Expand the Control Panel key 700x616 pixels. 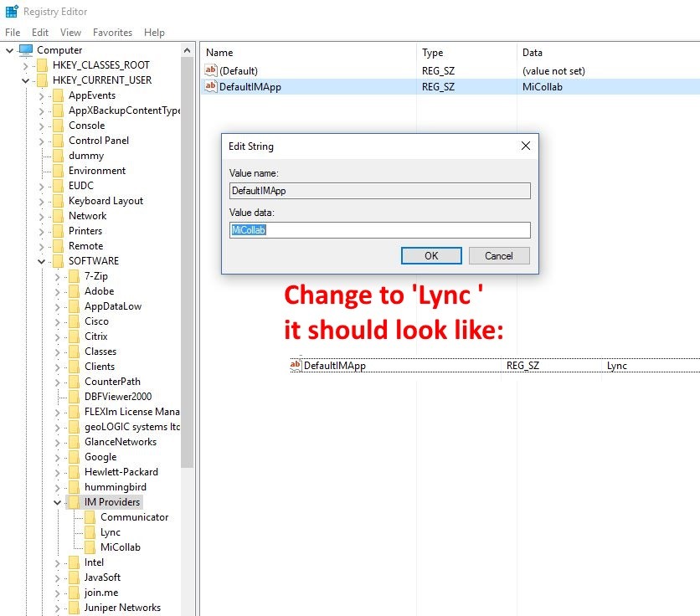pos(42,141)
